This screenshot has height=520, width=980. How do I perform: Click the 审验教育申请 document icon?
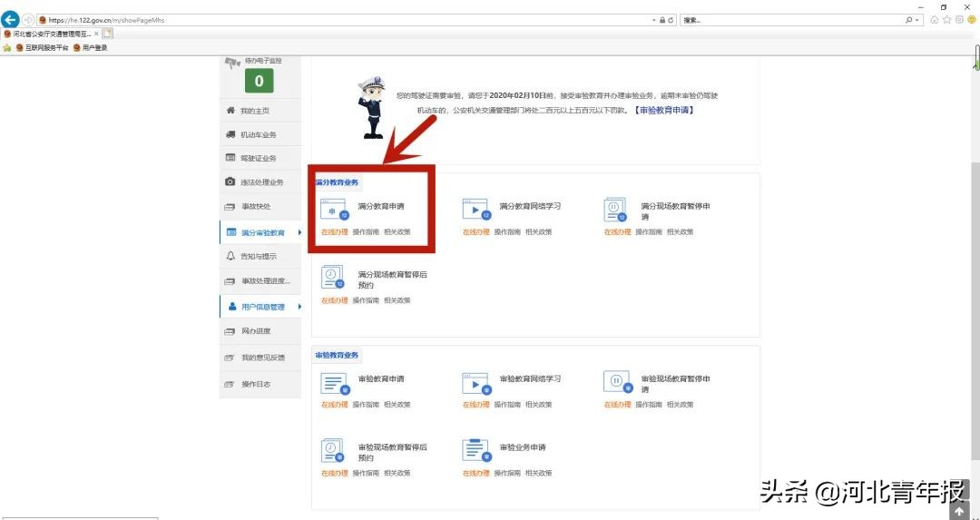click(x=334, y=382)
